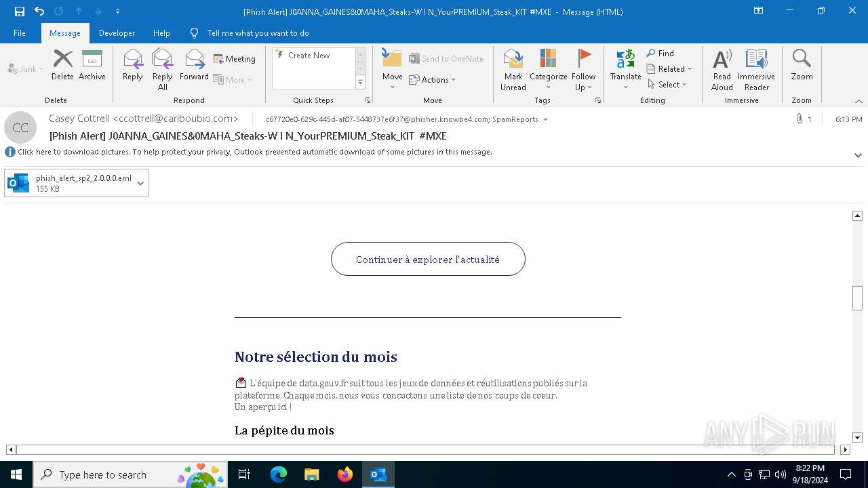868x488 pixels.
Task: Collapse the ribbon with the caret
Action: [859, 101]
